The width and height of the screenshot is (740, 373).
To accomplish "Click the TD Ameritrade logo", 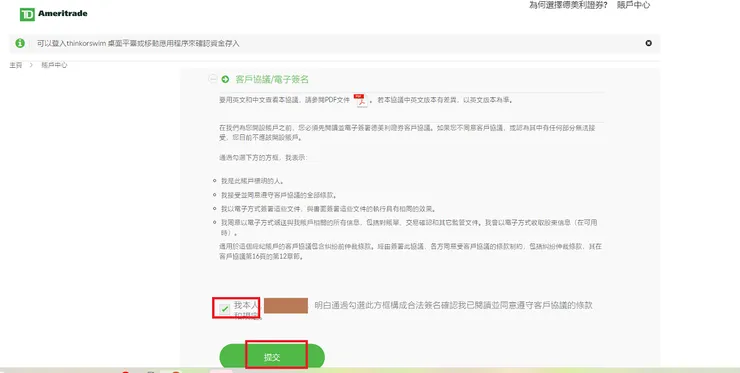I will pos(53,14).
